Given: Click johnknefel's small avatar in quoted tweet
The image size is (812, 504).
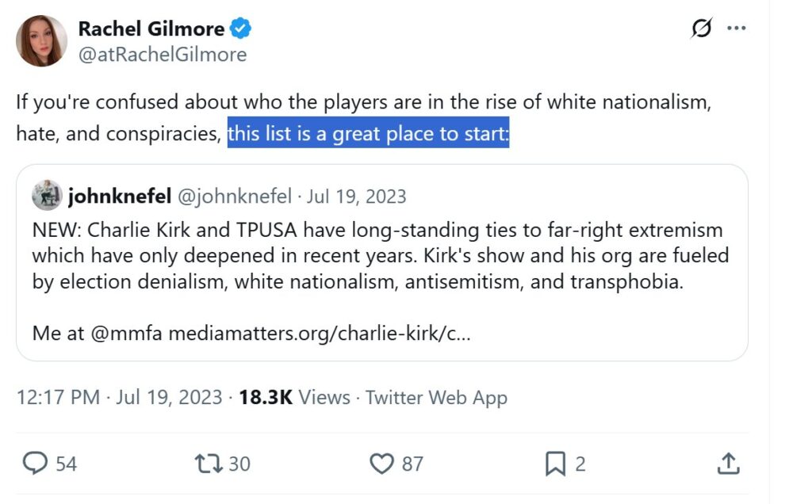Looking at the screenshot, I should pyautogui.click(x=47, y=195).
